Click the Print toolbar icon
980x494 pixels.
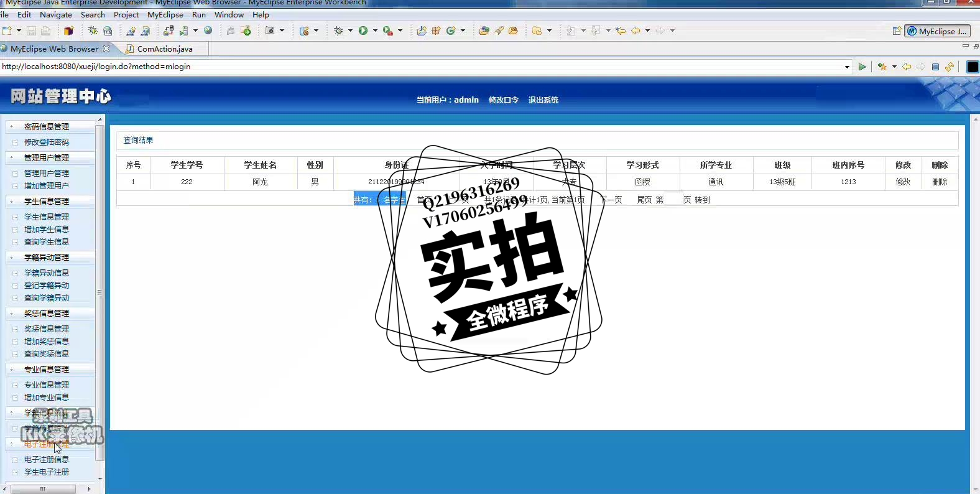pos(45,30)
